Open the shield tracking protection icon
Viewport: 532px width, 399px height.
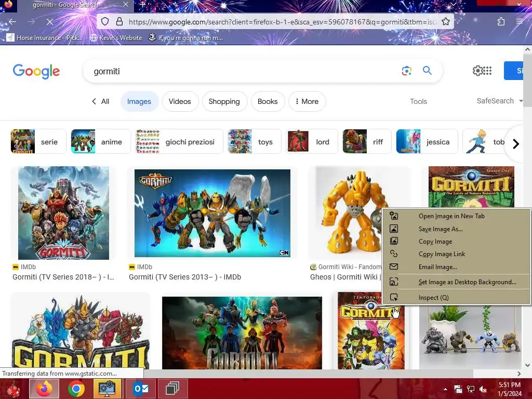[105, 22]
